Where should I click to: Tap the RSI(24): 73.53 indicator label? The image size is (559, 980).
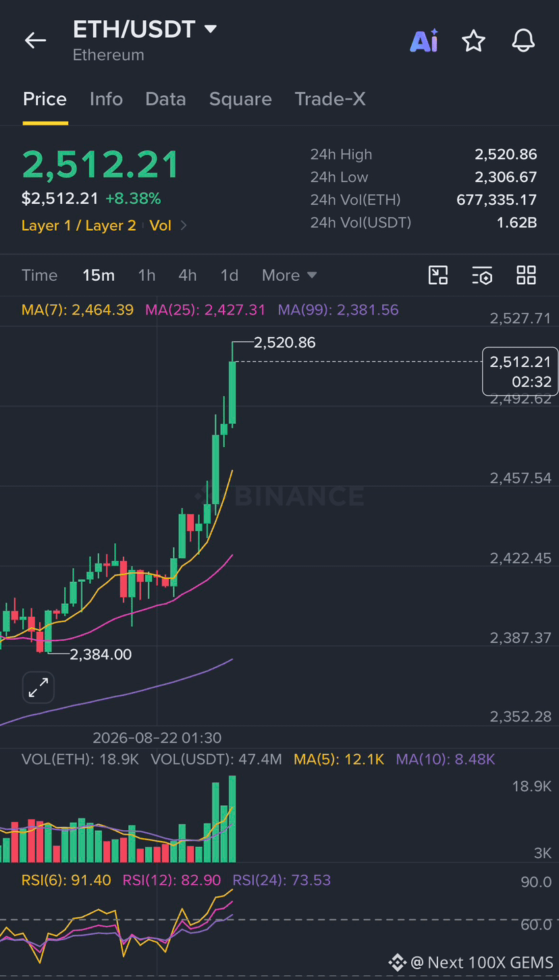[282, 880]
